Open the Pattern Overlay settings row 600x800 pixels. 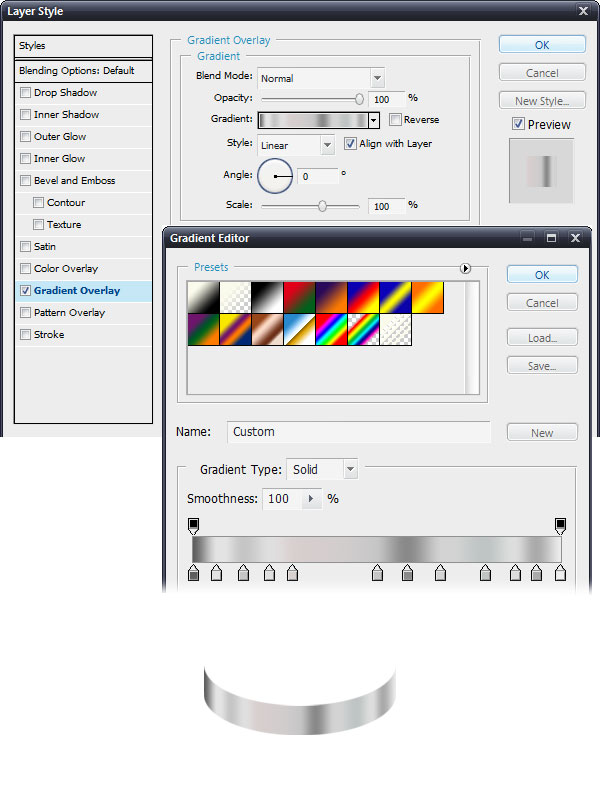click(x=83, y=313)
